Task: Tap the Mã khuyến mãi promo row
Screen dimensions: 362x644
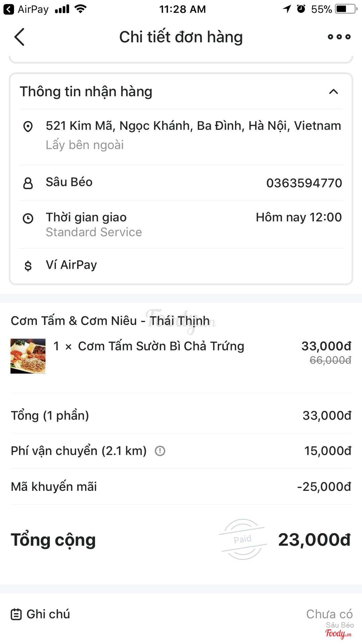Action: [181, 486]
